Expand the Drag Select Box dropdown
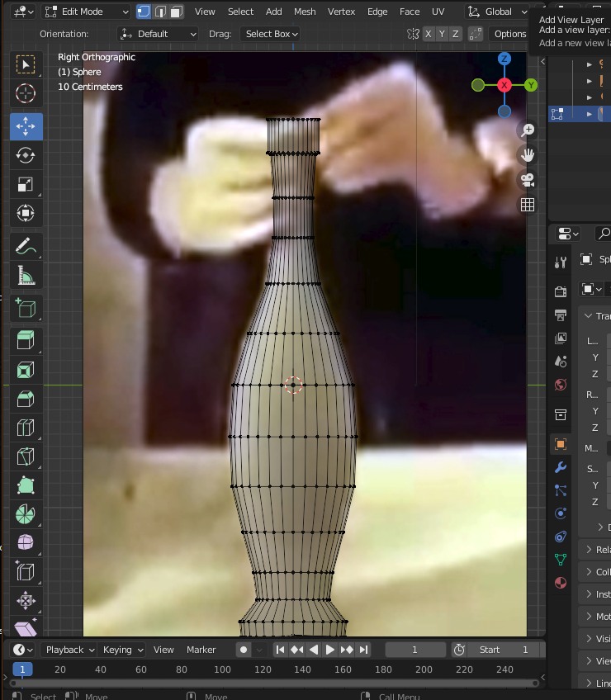 pyautogui.click(x=271, y=34)
